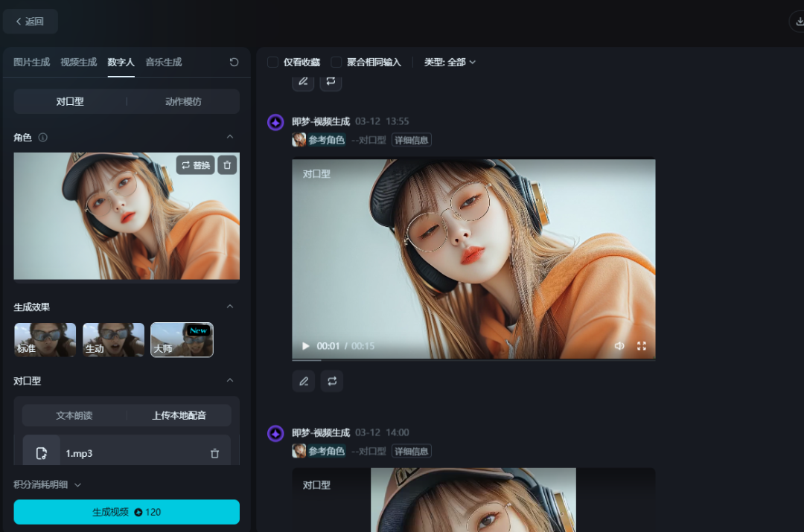Select the 对口型 mode tab
Image resolution: width=804 pixels, height=532 pixels.
tap(70, 101)
